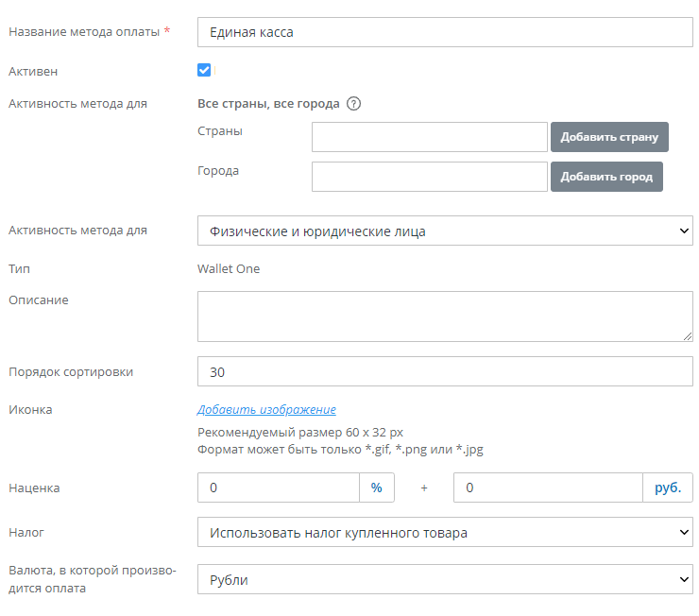Toggle the "Активен" checkbox
The image size is (699, 616).
(204, 70)
